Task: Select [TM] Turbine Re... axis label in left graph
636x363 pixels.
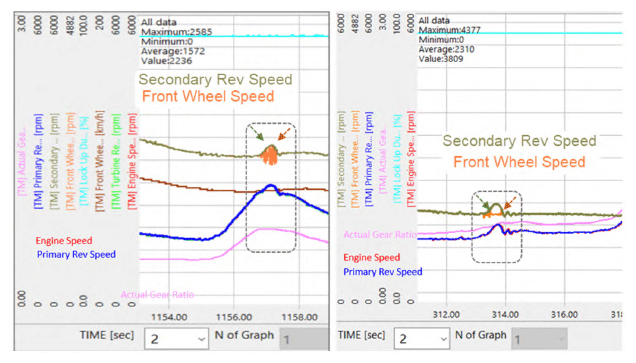Action: pyautogui.click(x=116, y=161)
